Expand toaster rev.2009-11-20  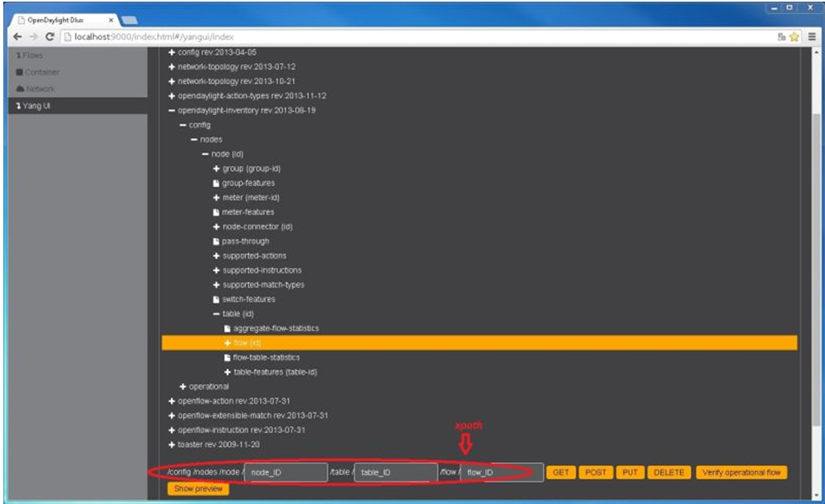[172, 445]
